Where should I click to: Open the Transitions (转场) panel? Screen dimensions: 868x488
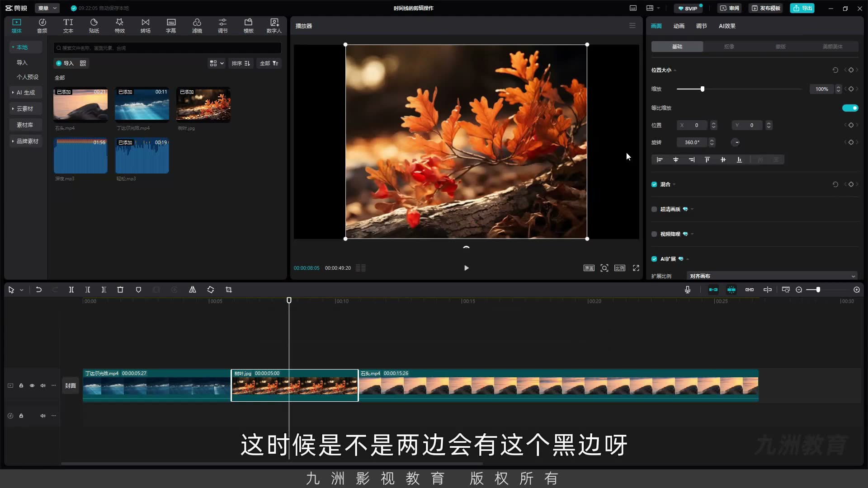(145, 26)
